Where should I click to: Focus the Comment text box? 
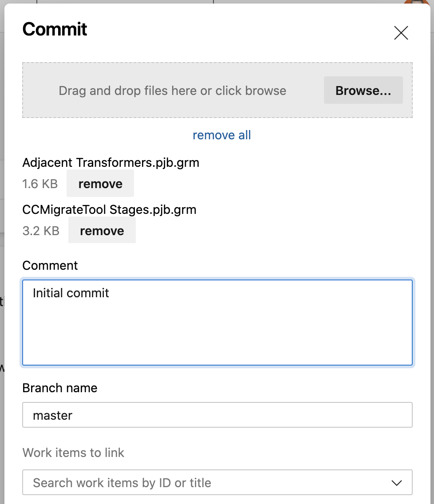[217, 328]
